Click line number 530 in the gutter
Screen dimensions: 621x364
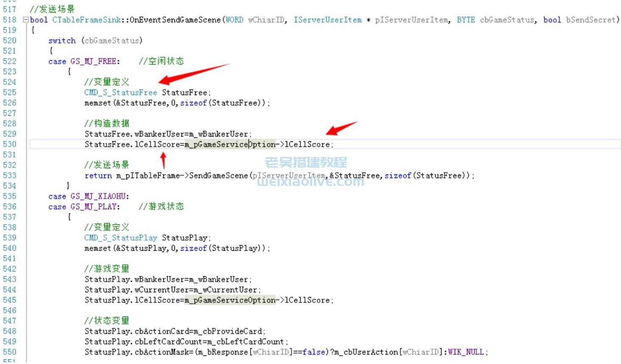point(9,144)
